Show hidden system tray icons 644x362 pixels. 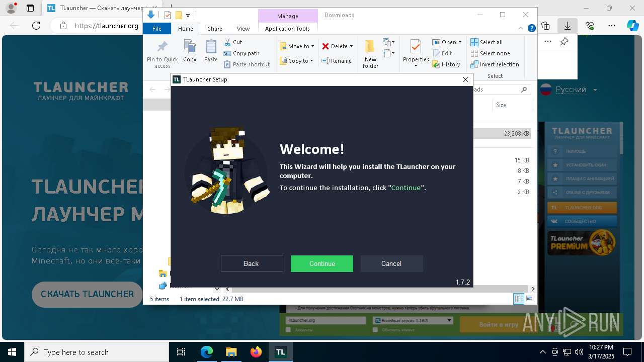tap(542, 352)
